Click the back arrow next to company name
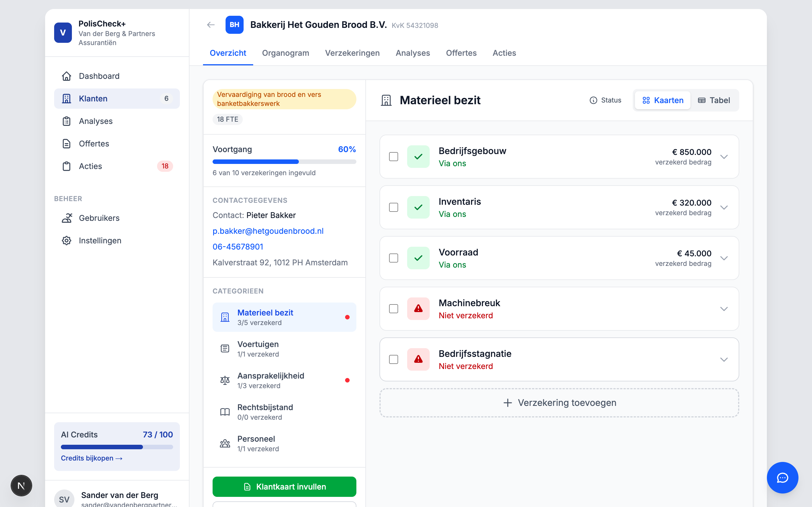This screenshot has width=812, height=507. point(211,25)
